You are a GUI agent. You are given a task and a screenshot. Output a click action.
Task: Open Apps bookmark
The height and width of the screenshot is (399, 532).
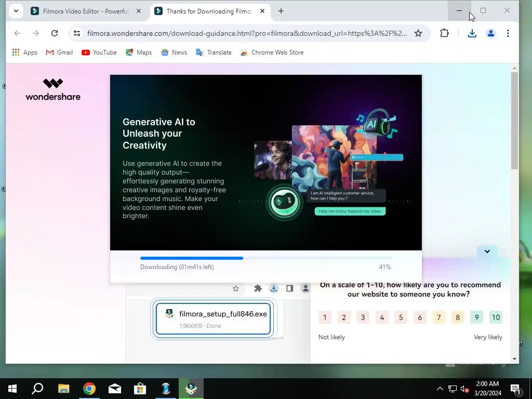(25, 52)
